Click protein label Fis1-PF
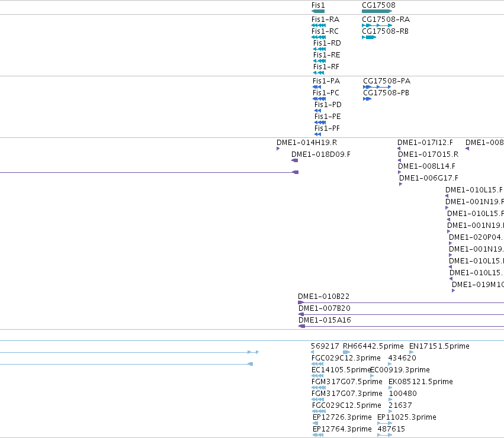This screenshot has height=438, width=504. click(327, 129)
